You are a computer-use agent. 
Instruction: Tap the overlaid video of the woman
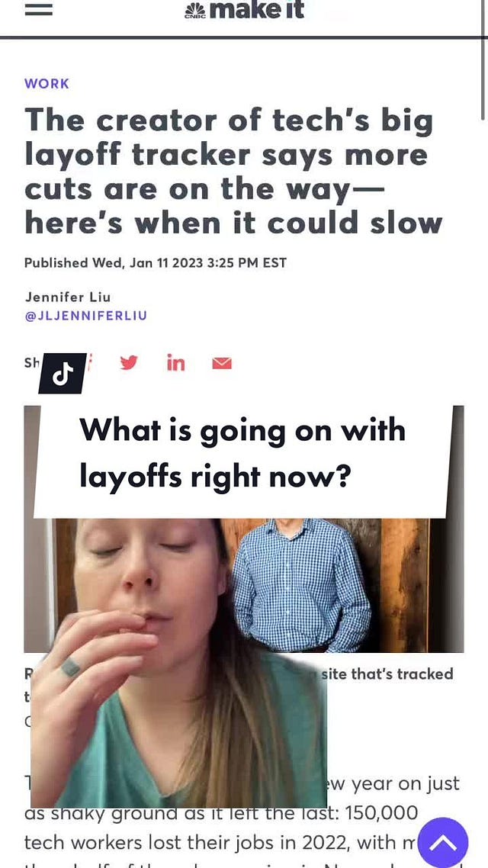178,663
